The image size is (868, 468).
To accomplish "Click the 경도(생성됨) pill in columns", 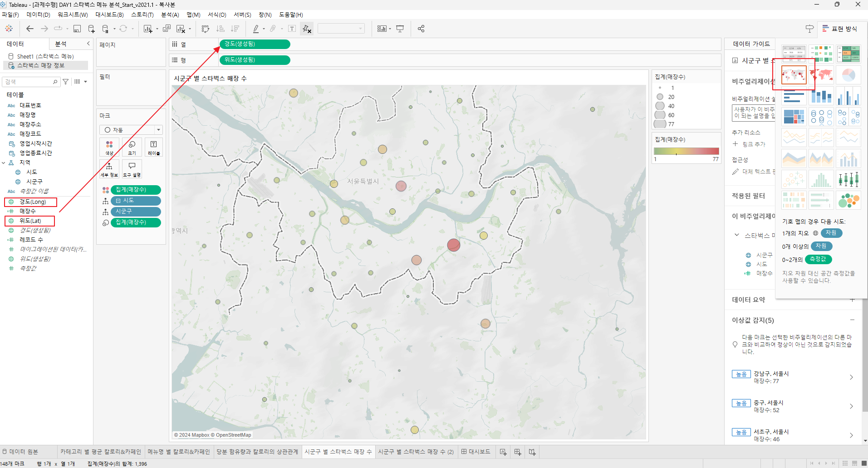I will 255,44.
